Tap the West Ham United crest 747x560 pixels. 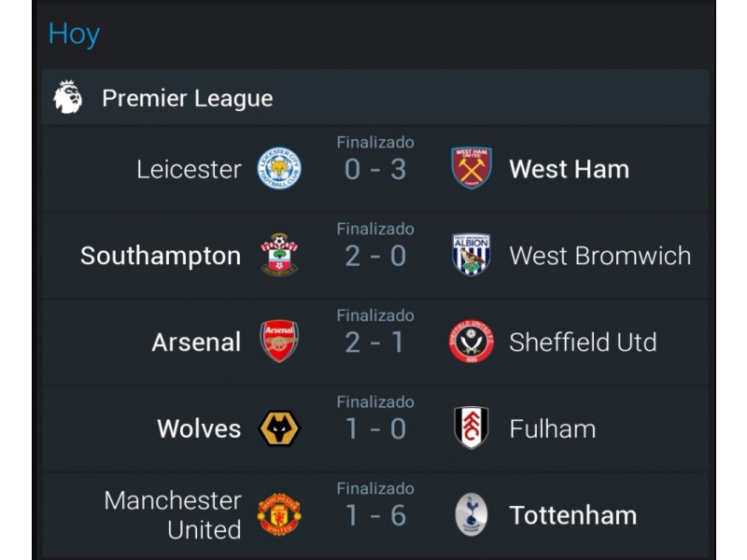(472, 168)
